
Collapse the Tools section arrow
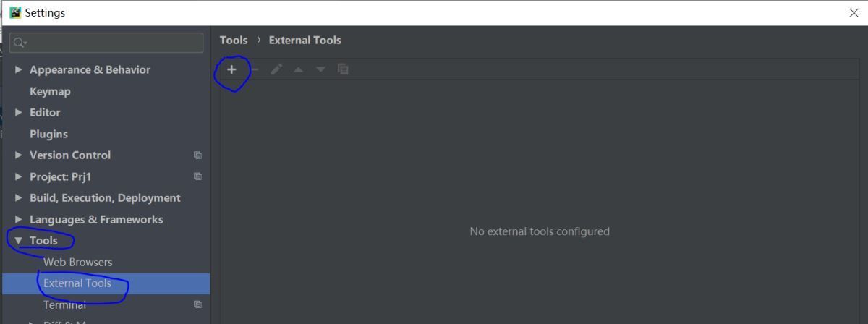click(x=19, y=241)
